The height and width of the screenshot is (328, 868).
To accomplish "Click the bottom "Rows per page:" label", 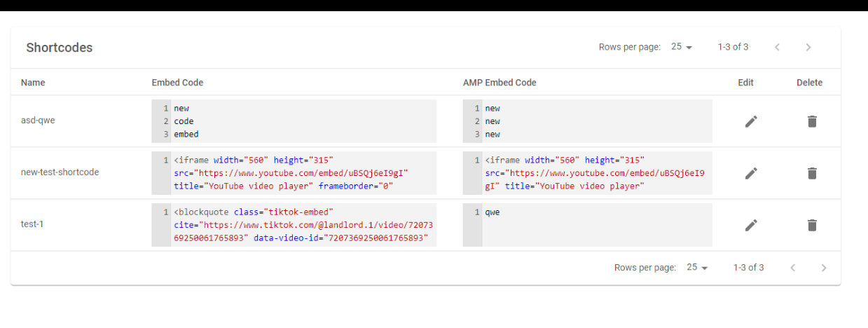I will tap(645, 268).
